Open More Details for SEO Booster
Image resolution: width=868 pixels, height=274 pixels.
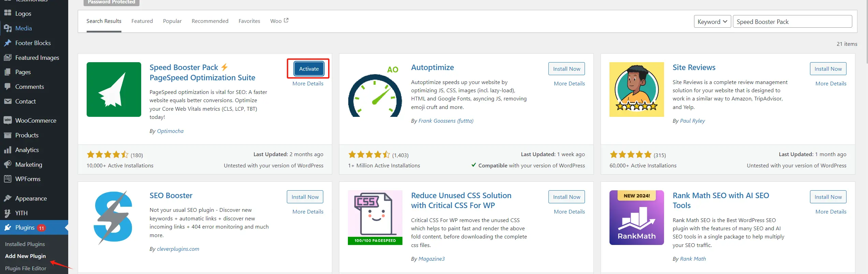(308, 211)
